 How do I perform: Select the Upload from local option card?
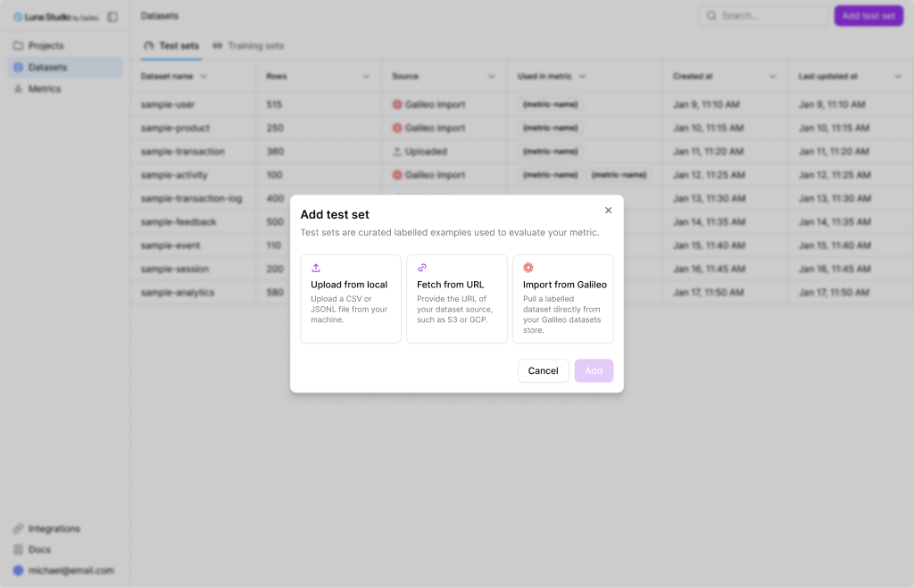coord(351,299)
